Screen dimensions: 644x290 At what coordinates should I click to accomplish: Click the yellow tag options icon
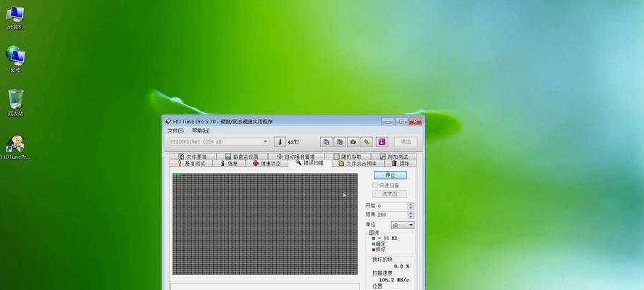367,141
